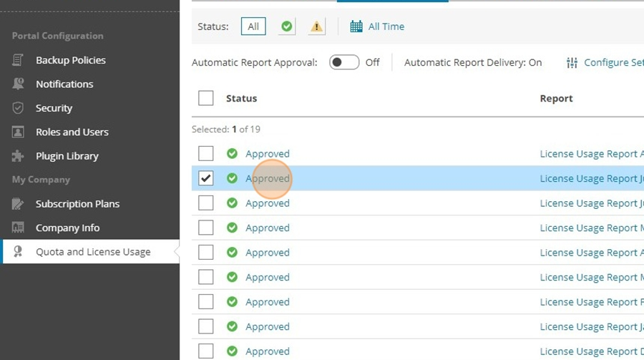Screen dimensions: 644x360
Task: Click the Security shield icon
Action: click(x=18, y=108)
